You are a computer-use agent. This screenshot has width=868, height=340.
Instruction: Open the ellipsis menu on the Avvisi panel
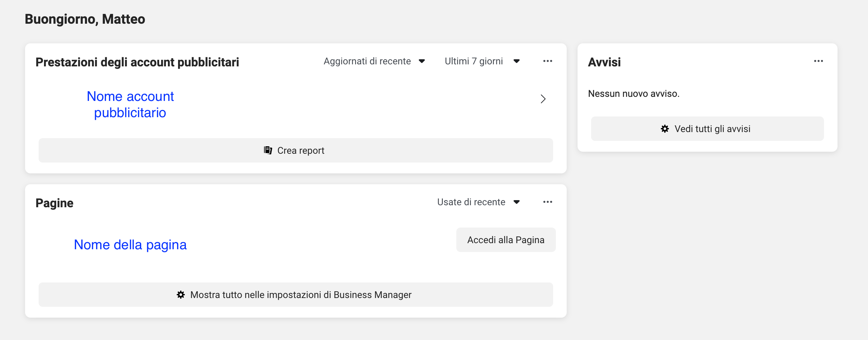(x=819, y=61)
